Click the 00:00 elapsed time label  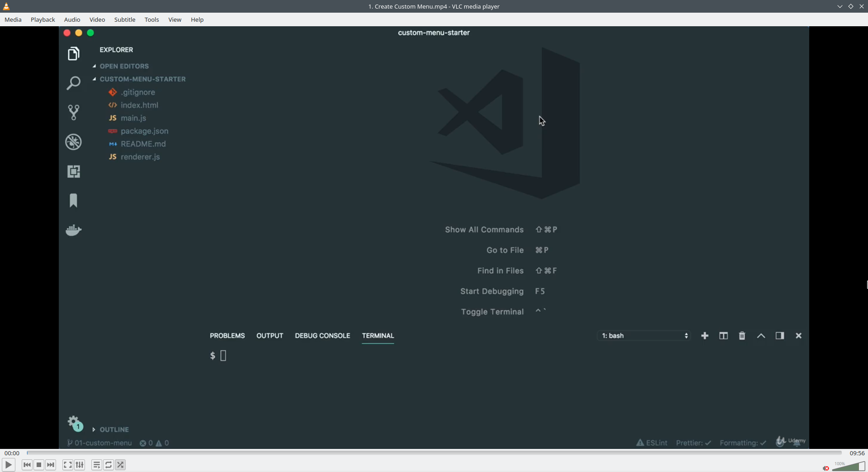click(12, 453)
